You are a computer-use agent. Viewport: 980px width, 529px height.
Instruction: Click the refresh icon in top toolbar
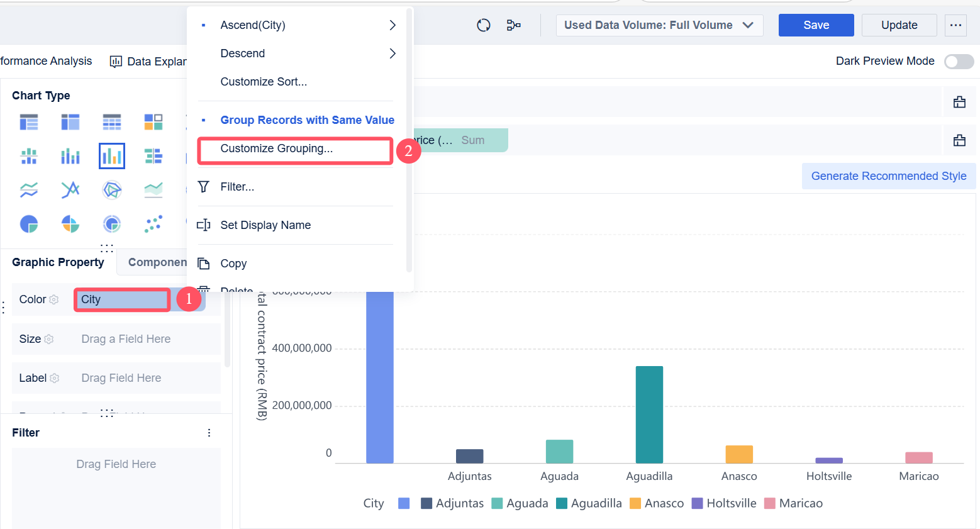[x=484, y=25]
